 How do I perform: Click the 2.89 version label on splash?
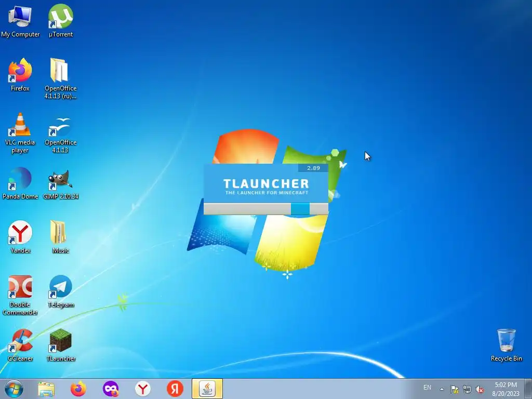[x=313, y=168]
